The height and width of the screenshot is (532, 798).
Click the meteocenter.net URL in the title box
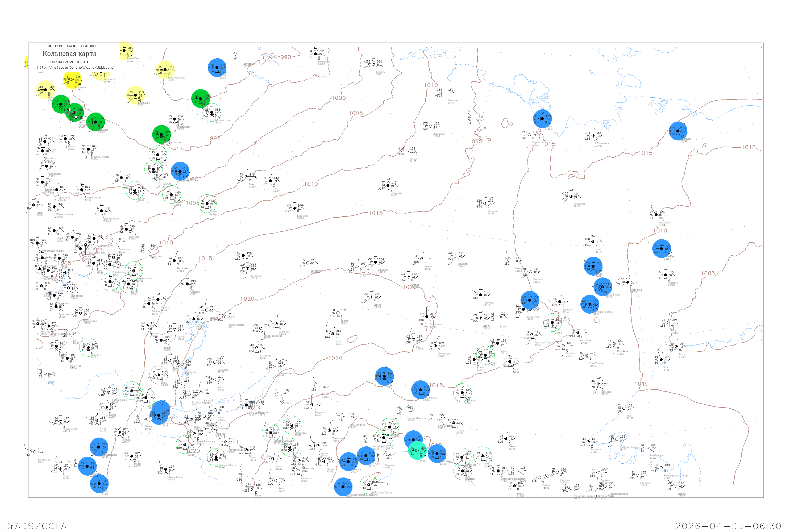75,68
